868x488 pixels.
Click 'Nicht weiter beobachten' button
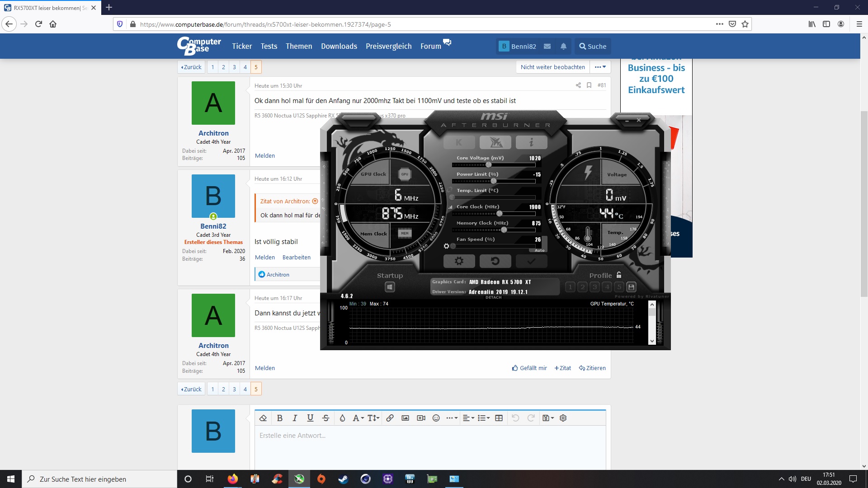point(552,67)
